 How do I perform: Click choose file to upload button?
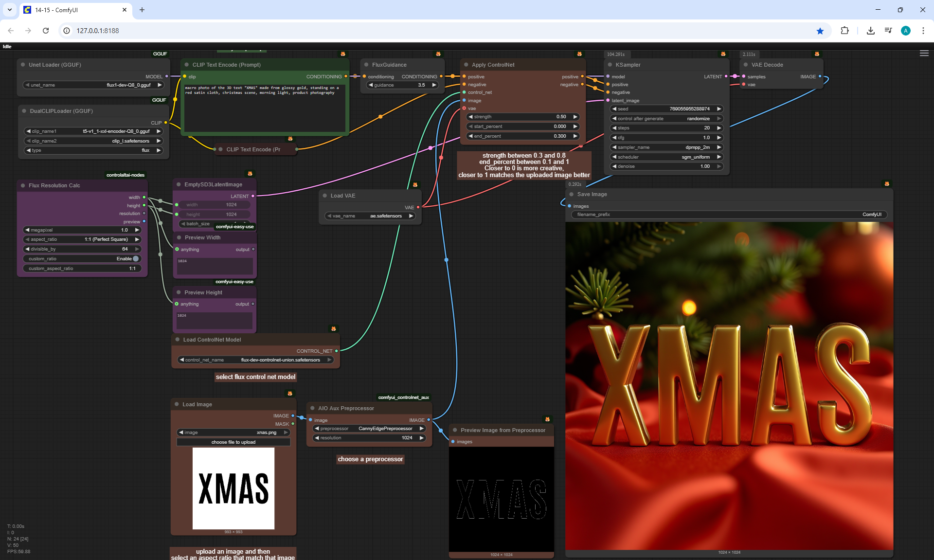pos(233,442)
